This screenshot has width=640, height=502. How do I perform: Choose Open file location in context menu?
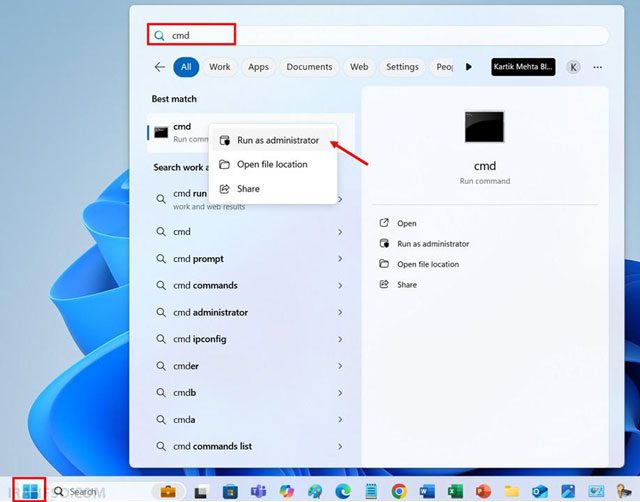[x=273, y=164]
